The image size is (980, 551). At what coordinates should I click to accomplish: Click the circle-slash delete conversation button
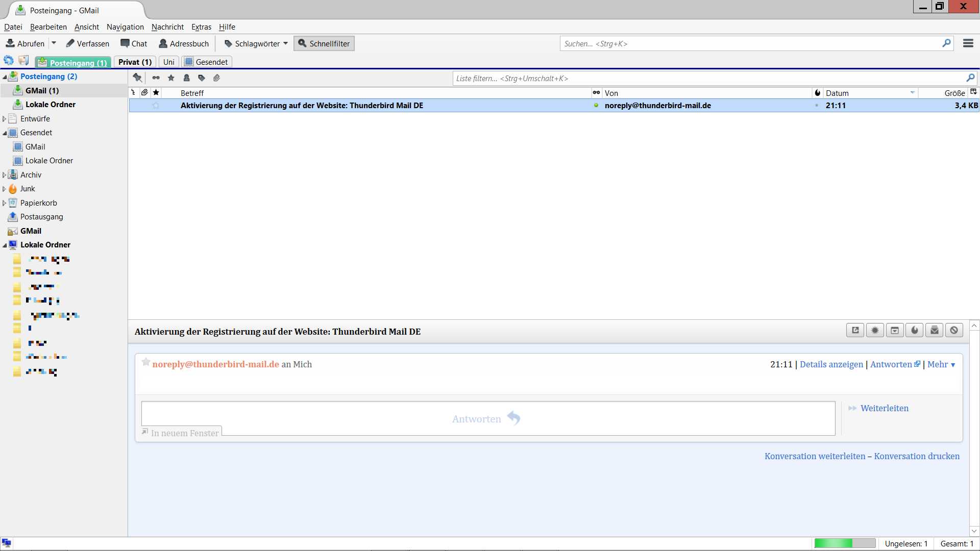coord(953,330)
